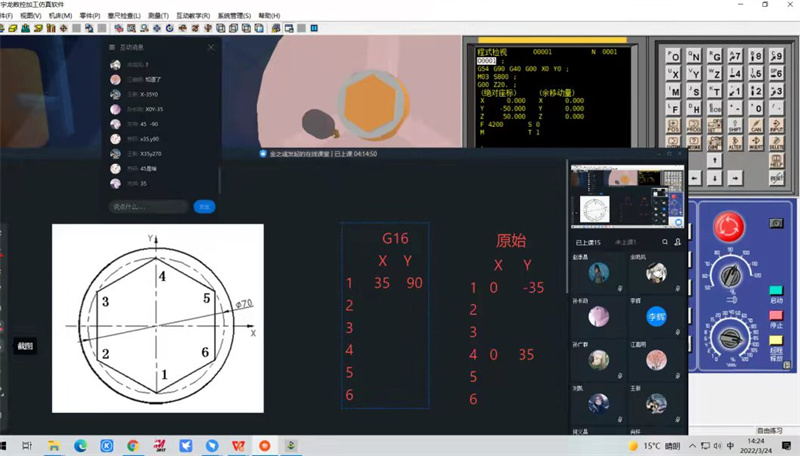Click the POS key on CNC keypad
Viewport: 800px width, 456px height.
673,126
